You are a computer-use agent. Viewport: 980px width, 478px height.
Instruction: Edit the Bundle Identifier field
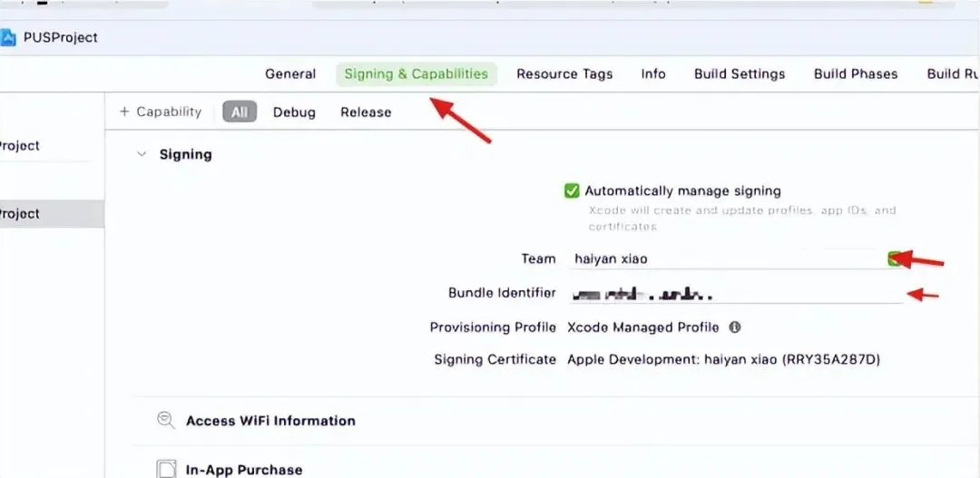tap(736, 293)
